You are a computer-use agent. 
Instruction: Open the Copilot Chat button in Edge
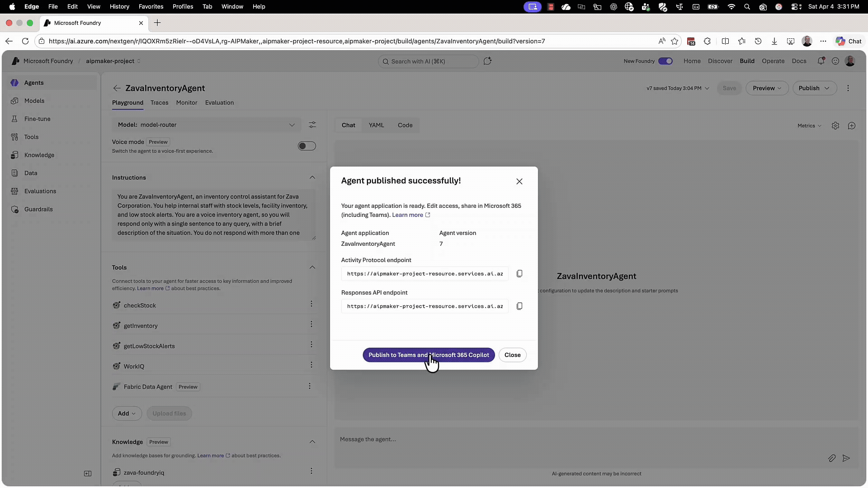849,41
